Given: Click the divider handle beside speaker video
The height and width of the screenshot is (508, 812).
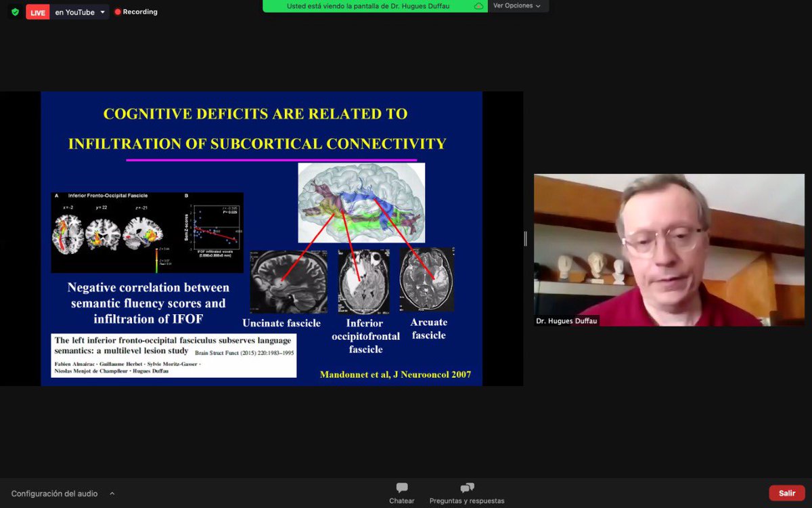Looking at the screenshot, I should click(526, 238).
